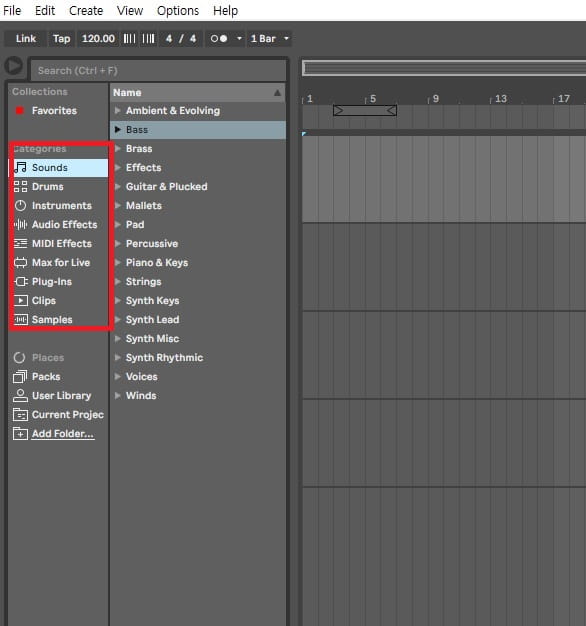Open the 1 Bar quantization dropdown
This screenshot has height=626, width=586.
pos(269,39)
